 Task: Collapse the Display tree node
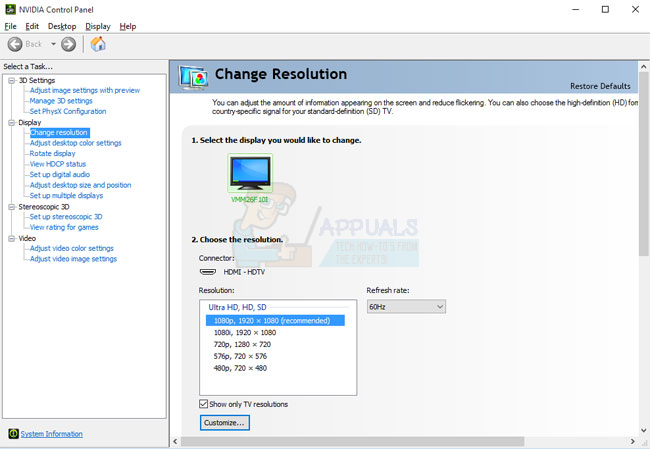12,123
